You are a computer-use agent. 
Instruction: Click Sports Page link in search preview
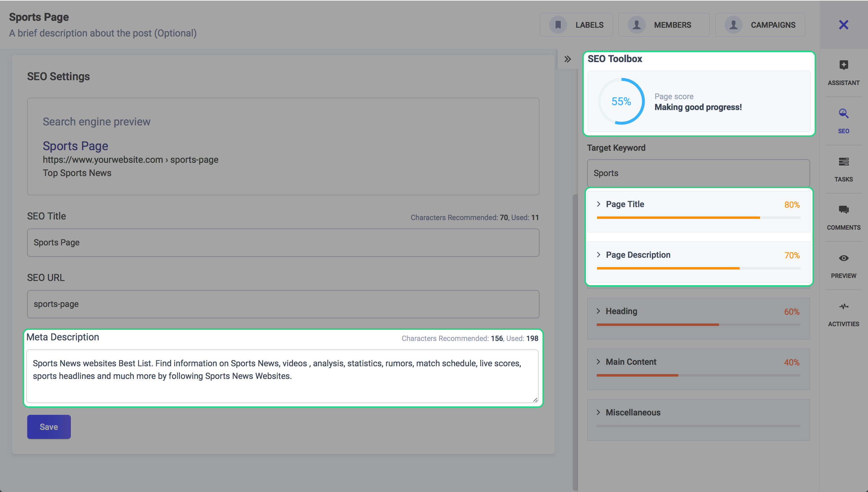[75, 146]
